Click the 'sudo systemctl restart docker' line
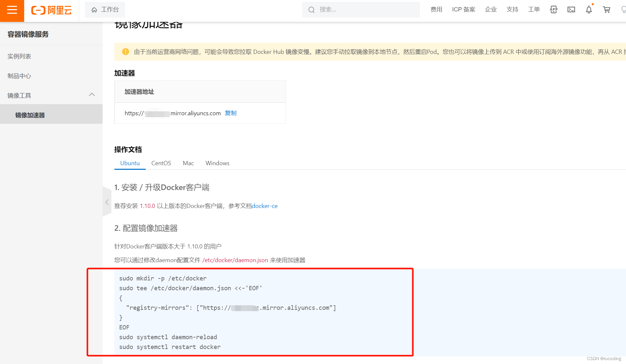The height and width of the screenshot is (364, 626). click(x=170, y=347)
